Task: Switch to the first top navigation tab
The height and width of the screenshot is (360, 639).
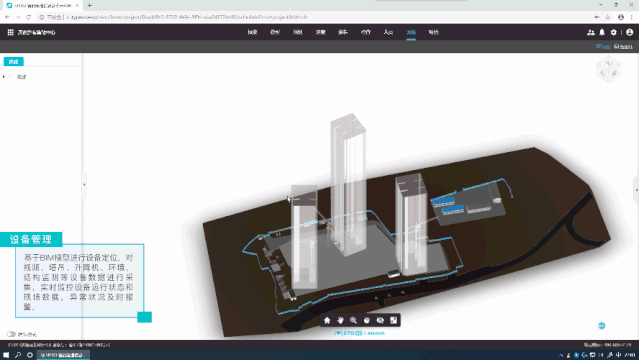Action: tap(252, 32)
